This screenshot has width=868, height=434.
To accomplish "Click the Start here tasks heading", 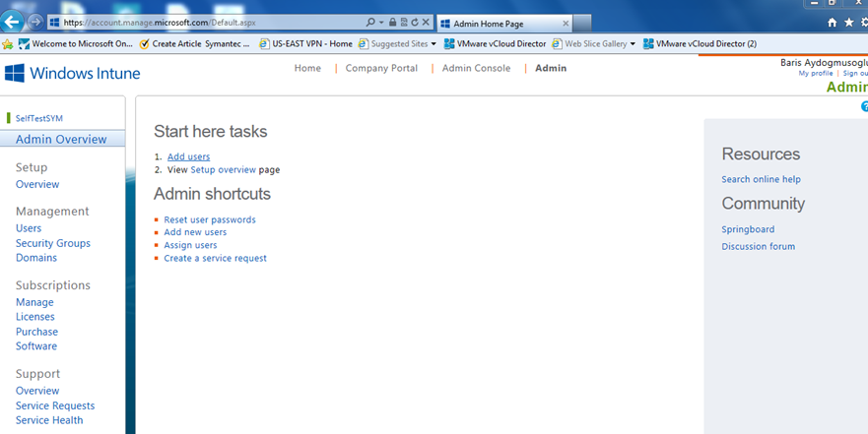I will (x=211, y=132).
